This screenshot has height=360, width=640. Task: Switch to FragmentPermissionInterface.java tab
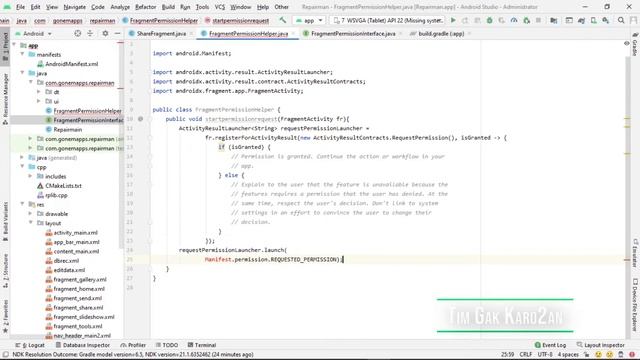coord(353,33)
